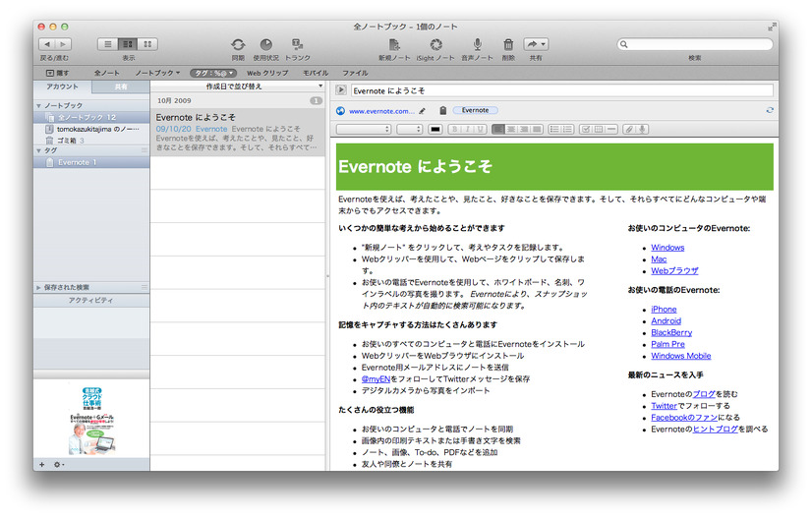This screenshot has height=517, width=812.
Task: Go forward with the right arrow button
Action: point(63,44)
